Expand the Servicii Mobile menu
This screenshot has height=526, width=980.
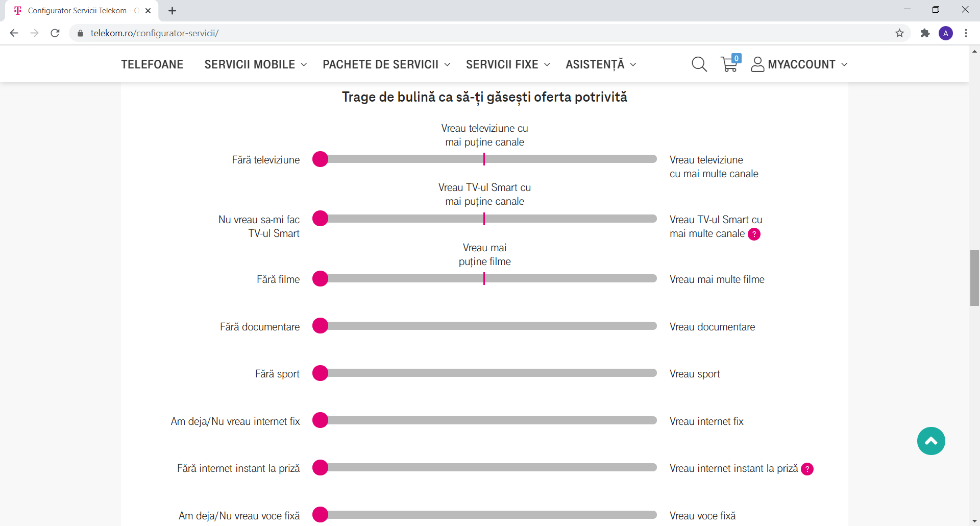pos(255,64)
